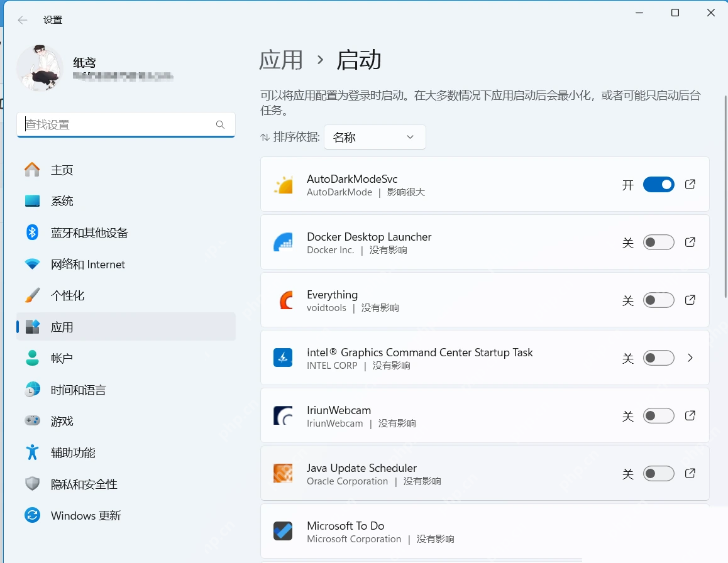Select the 应用 category in sidebar
Viewport: 728px width, 563px height.
point(126,327)
